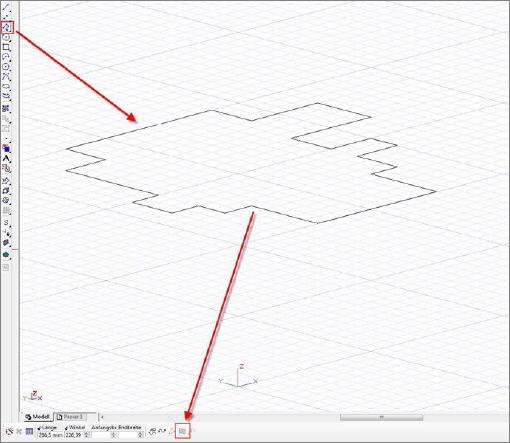
Task: Choose the Rectangle drawing tool
Action: point(6,47)
